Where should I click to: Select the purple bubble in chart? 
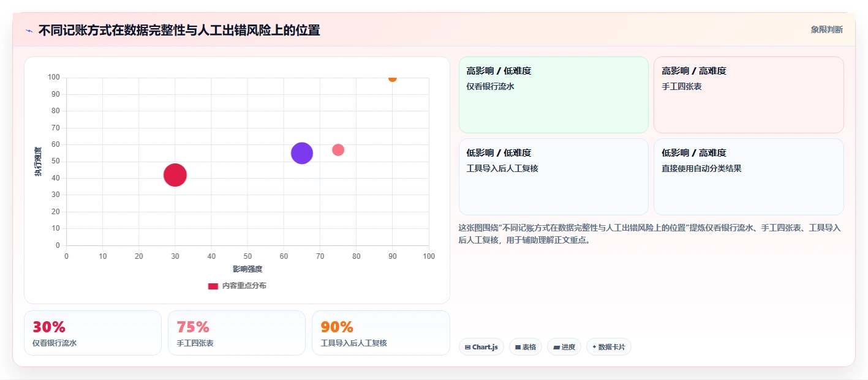pos(302,153)
